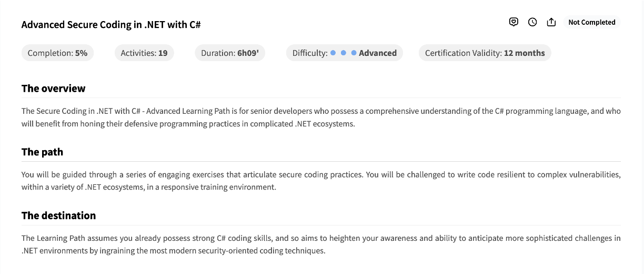This screenshot has width=644, height=274.
Task: Click the heart speech-bubble favorite icon
Action: tap(514, 22)
